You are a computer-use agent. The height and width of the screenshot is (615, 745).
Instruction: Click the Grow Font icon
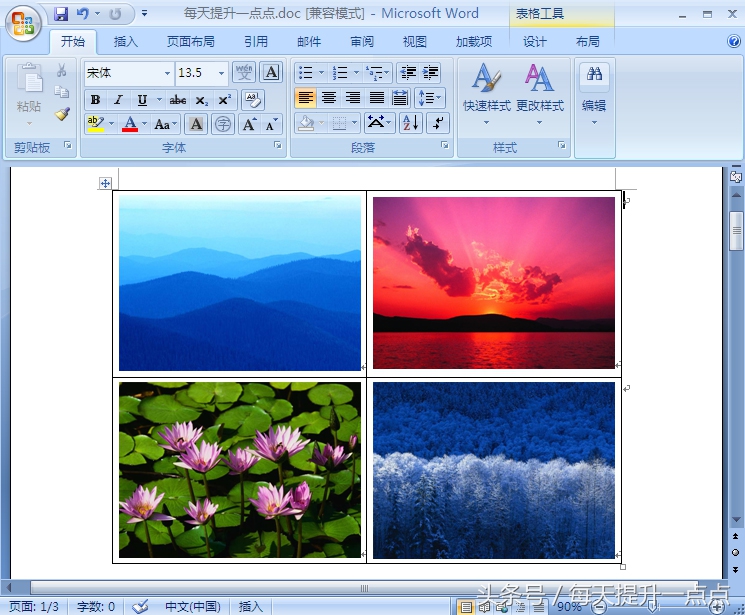tap(249, 125)
